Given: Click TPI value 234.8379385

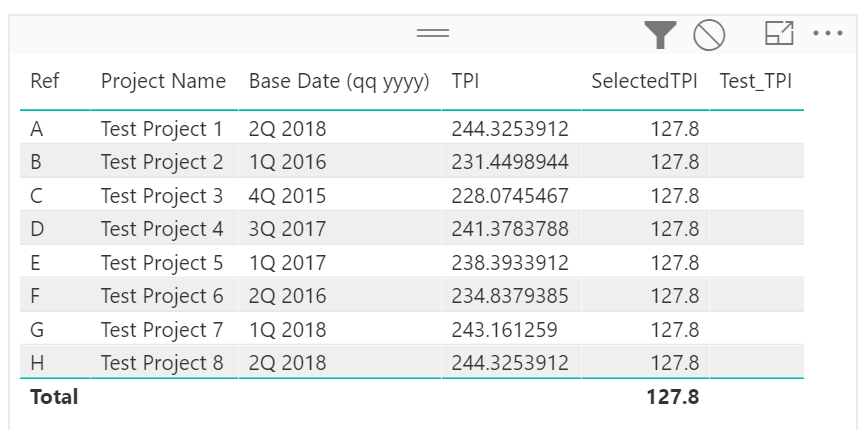Looking at the screenshot, I should pyautogui.click(x=510, y=296).
